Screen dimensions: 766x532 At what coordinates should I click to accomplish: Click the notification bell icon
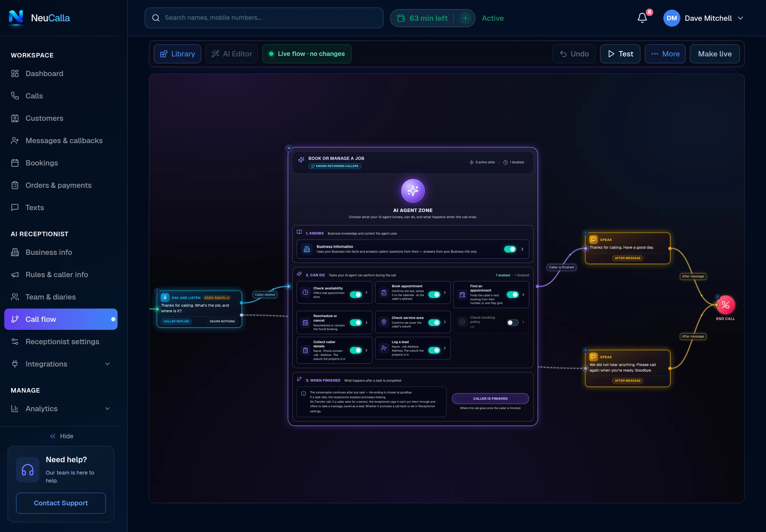(x=642, y=18)
